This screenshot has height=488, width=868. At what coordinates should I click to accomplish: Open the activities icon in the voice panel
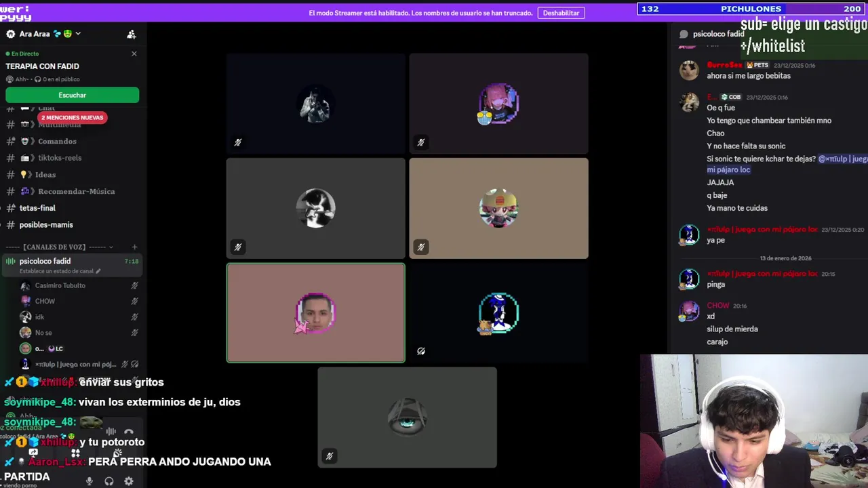coord(76,453)
